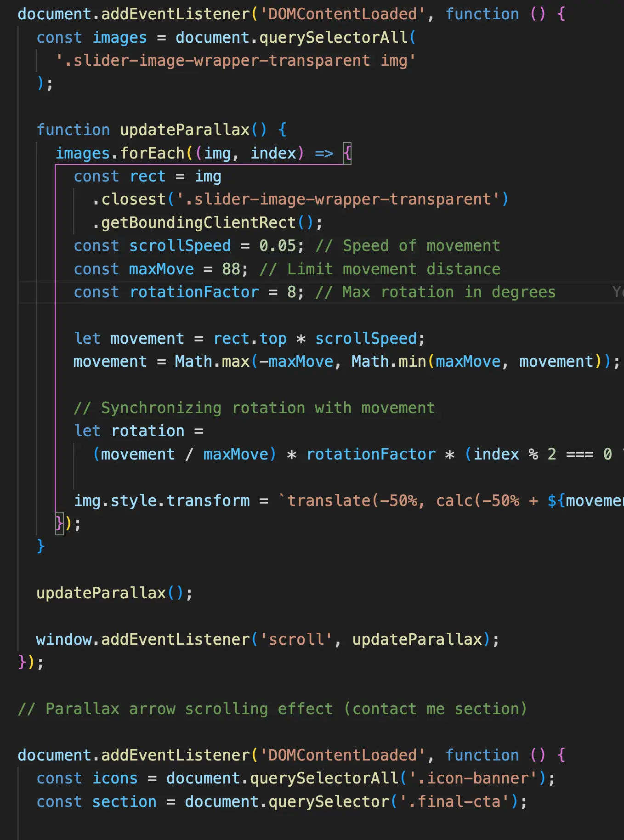Place cursor on 'function updateParallax() {' line

pyautogui.click(x=162, y=130)
